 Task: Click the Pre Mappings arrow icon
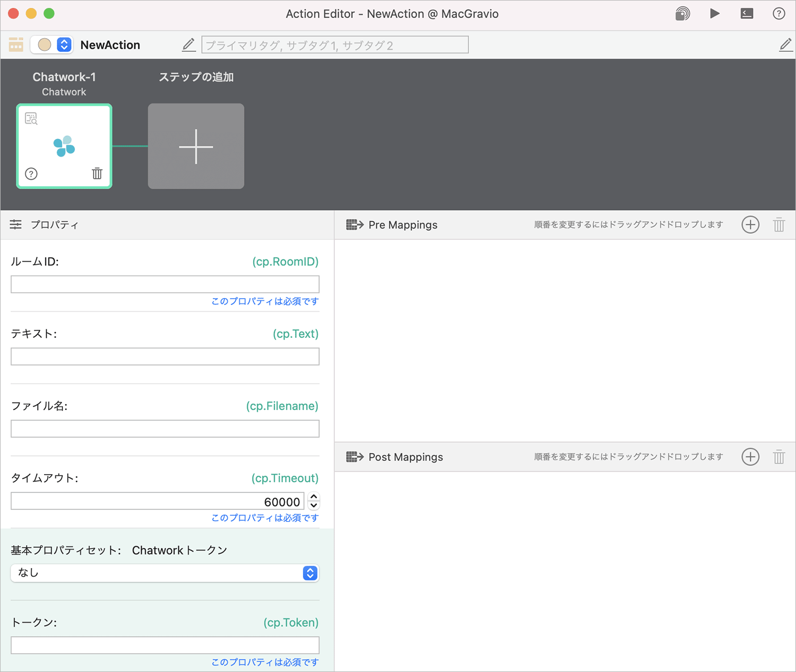(x=354, y=224)
